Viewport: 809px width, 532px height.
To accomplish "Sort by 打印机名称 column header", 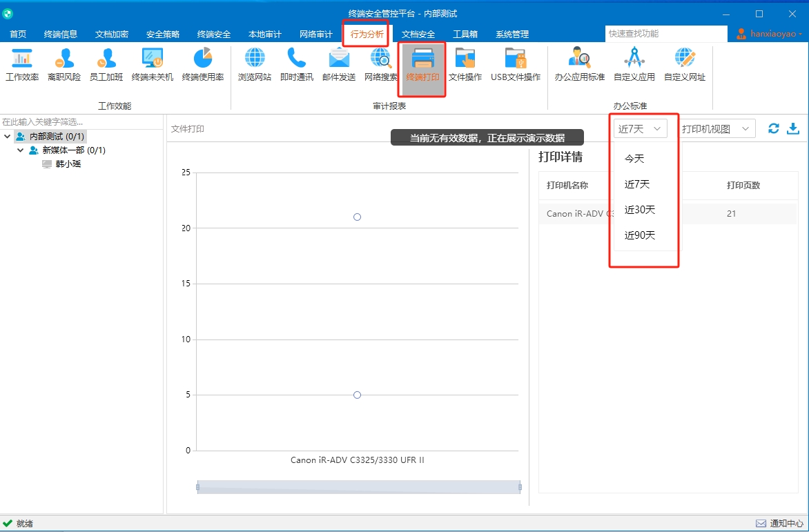I will (x=567, y=185).
